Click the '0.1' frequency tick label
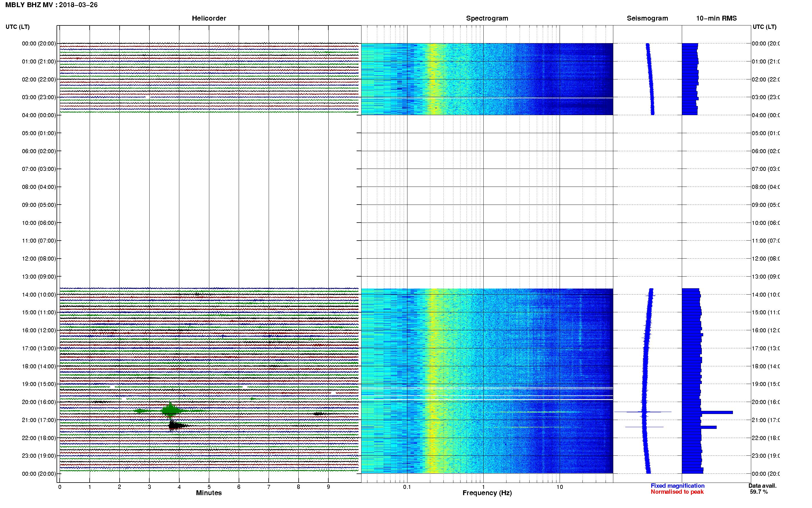The height and width of the screenshot is (508, 812). point(407,487)
